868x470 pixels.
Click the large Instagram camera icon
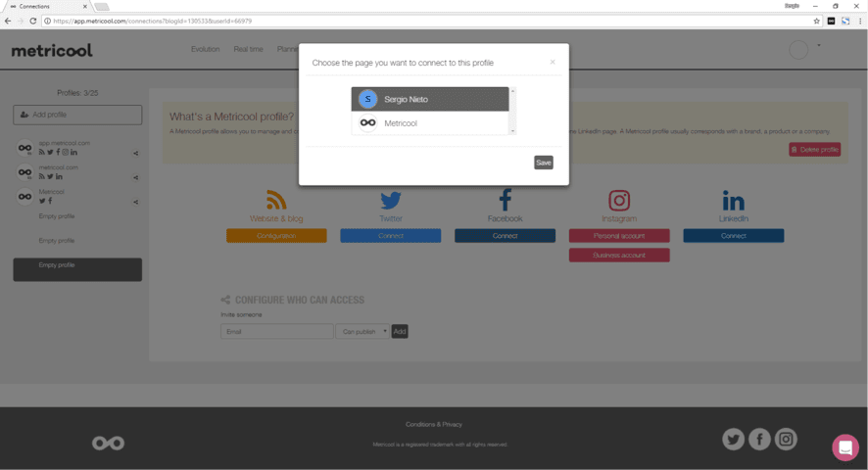(619, 200)
